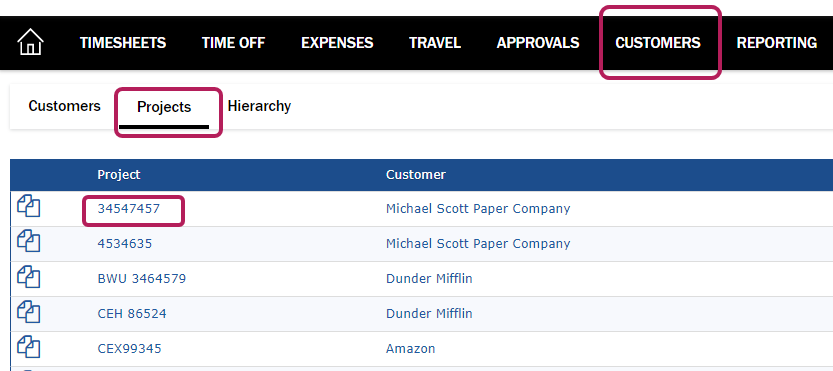This screenshot has width=833, height=371.
Task: Open the TRAVEL menu item
Action: pos(435,43)
